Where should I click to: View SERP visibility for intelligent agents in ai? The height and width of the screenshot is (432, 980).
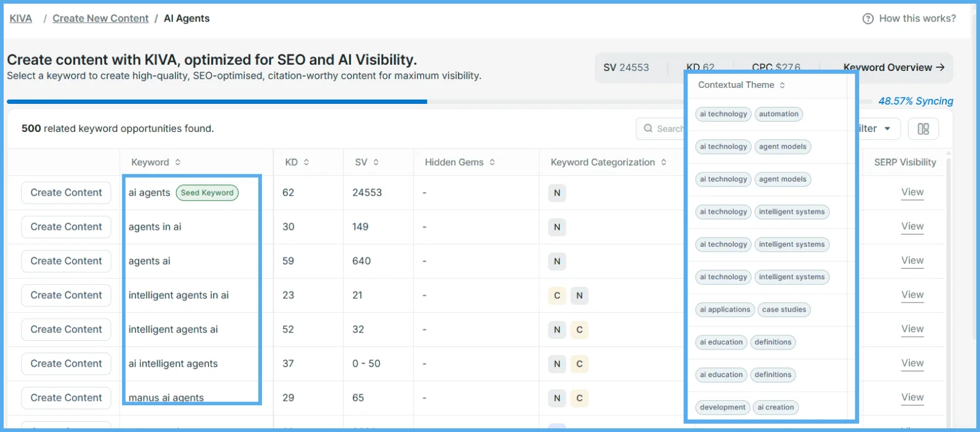(912, 295)
